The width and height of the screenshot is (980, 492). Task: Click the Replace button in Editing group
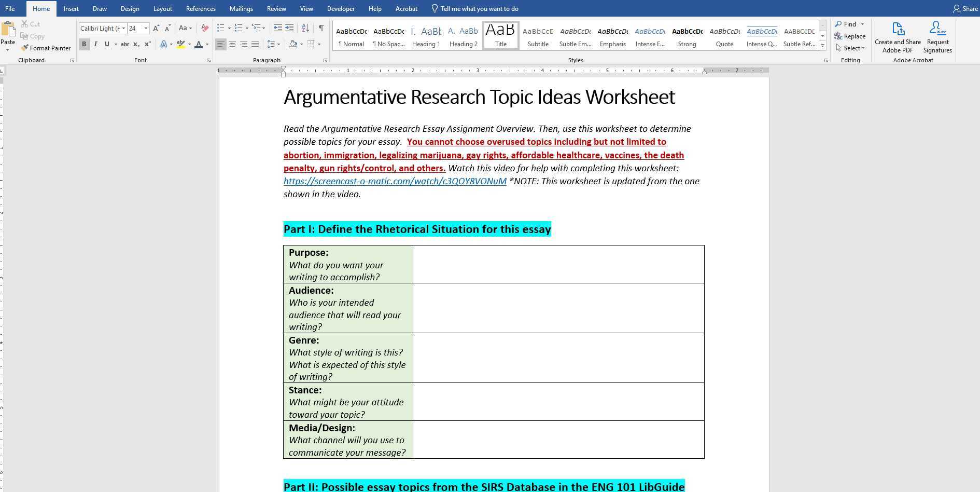click(x=854, y=36)
